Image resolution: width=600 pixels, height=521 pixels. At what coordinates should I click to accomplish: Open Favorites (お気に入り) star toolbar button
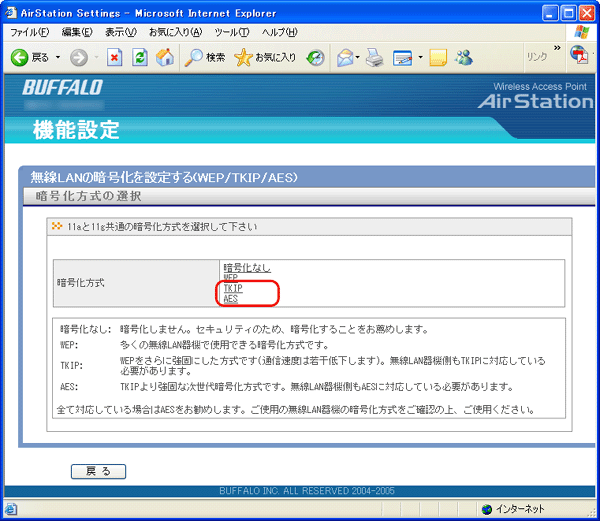(x=265, y=57)
